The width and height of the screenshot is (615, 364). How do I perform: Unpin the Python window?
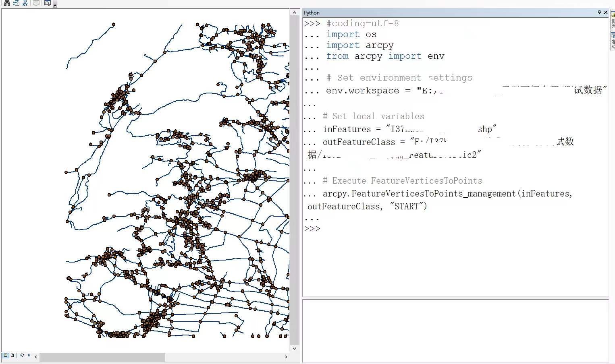click(x=599, y=12)
